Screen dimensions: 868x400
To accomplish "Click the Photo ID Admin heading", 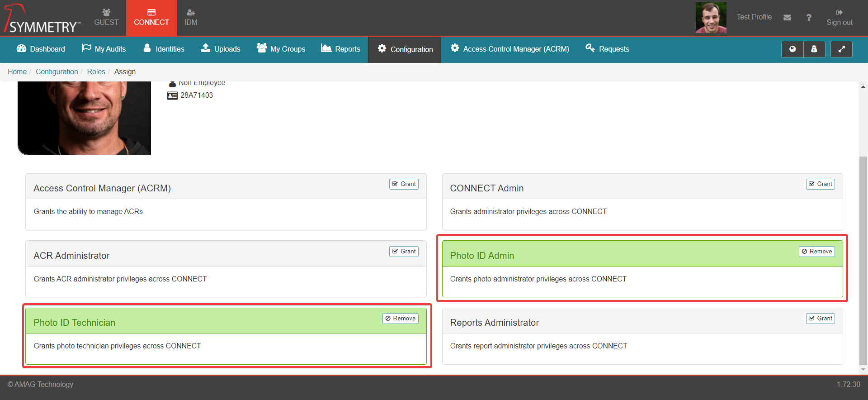I will pyautogui.click(x=482, y=256).
